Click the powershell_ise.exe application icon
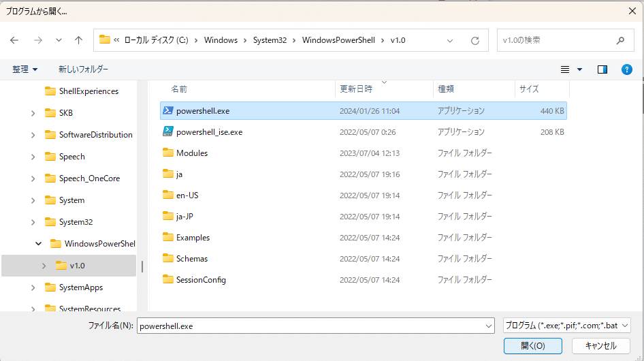644x361 pixels. tap(167, 131)
